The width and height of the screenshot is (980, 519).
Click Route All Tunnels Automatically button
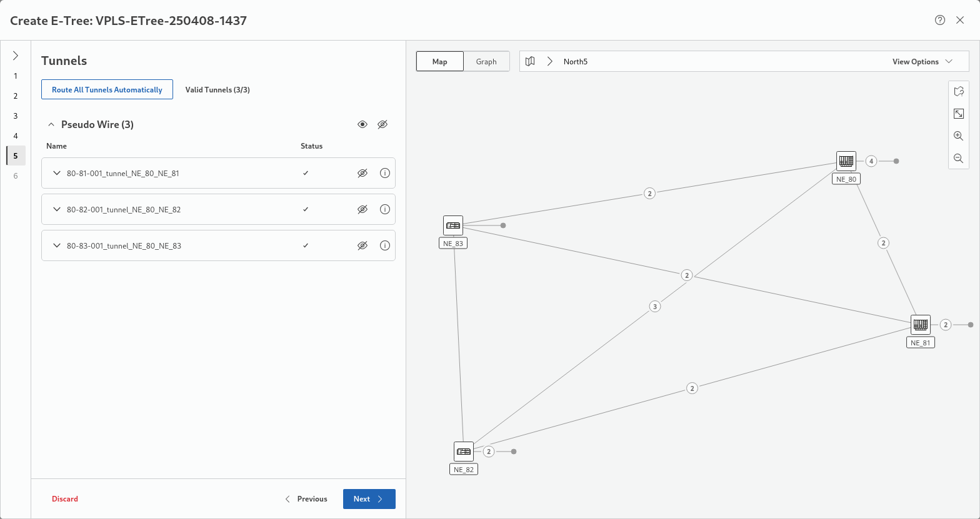coord(107,89)
